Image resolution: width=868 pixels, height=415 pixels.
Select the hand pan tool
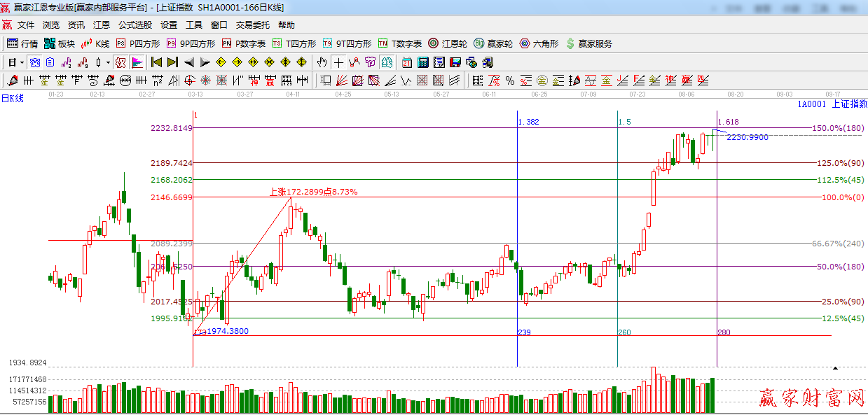[x=322, y=62]
